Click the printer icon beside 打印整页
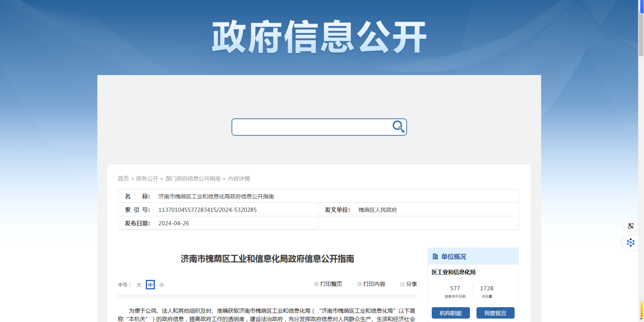 tap(317, 284)
